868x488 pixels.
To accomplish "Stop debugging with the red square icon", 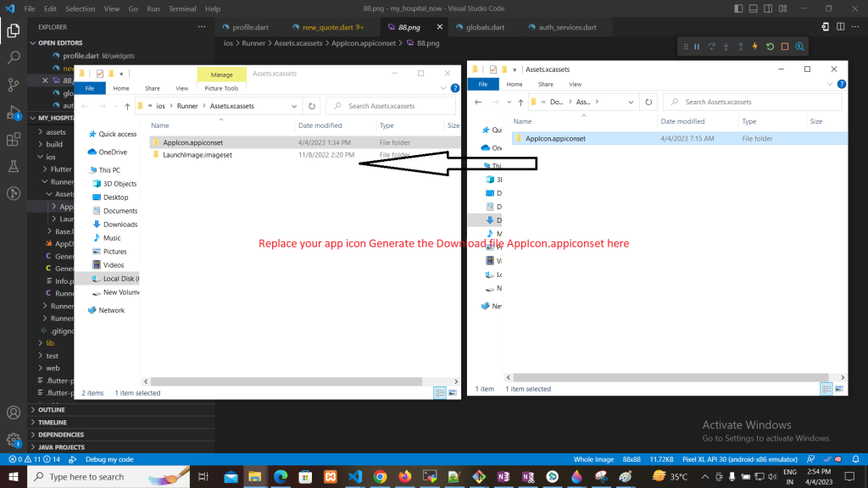I will pyautogui.click(x=784, y=47).
